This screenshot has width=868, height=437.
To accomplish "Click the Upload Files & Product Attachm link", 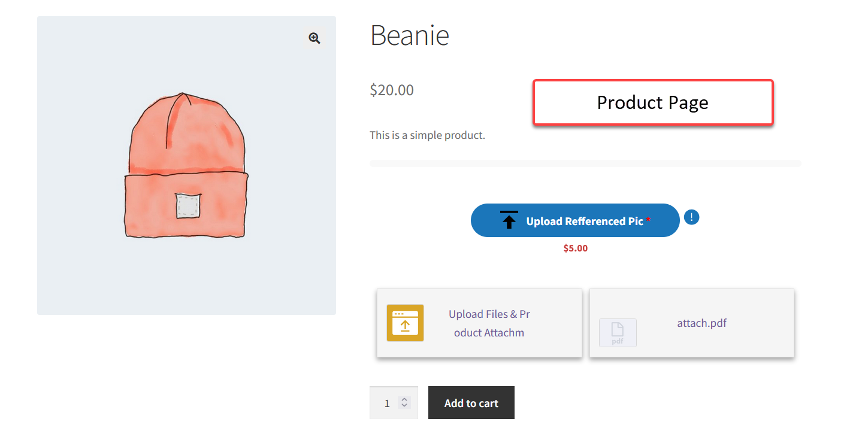I will 489,323.
